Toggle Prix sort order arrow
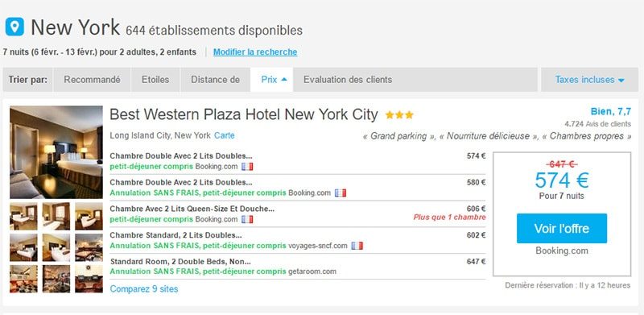 pos(284,80)
